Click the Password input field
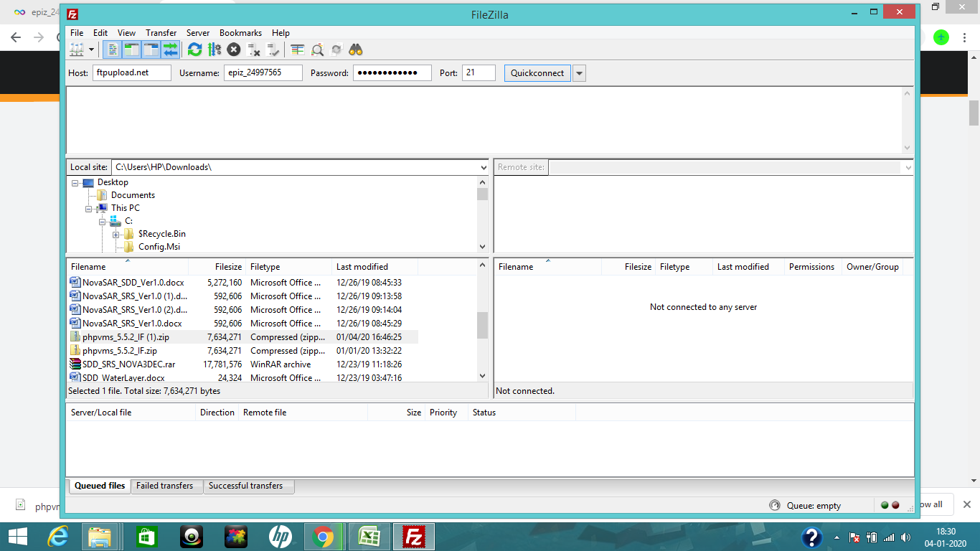The height and width of the screenshot is (551, 980). 392,72
